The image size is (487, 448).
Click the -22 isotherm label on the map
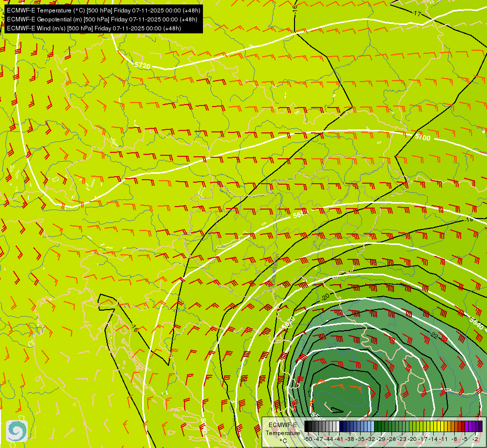point(434,336)
